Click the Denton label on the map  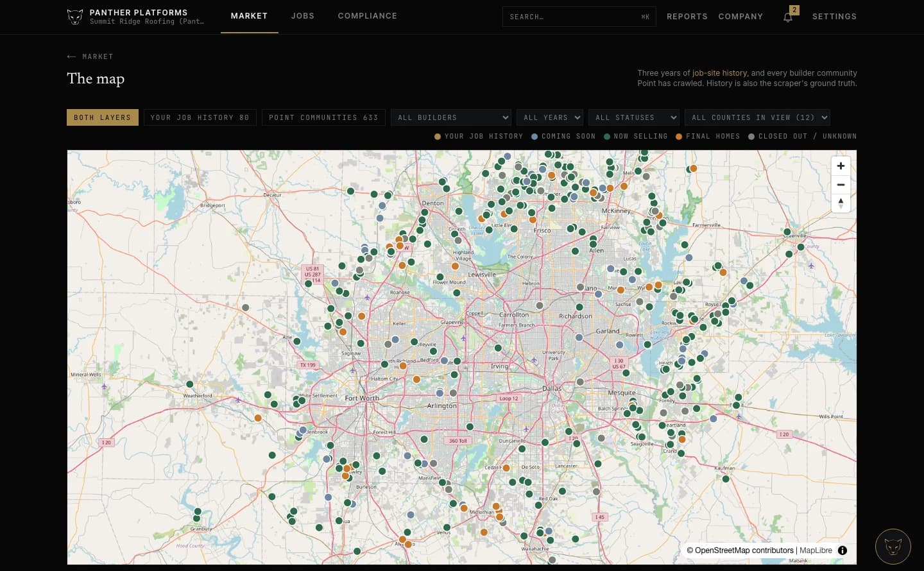[432, 203]
